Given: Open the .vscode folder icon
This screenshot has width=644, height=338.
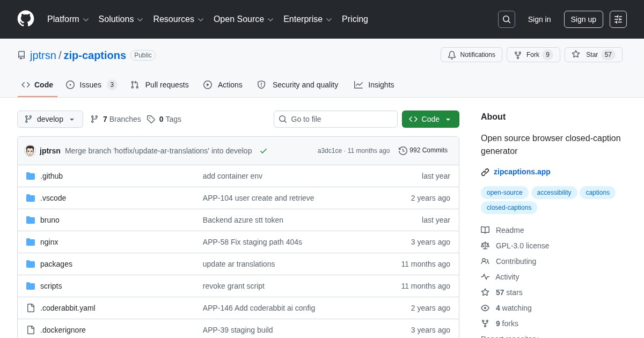Looking at the screenshot, I should [31, 198].
